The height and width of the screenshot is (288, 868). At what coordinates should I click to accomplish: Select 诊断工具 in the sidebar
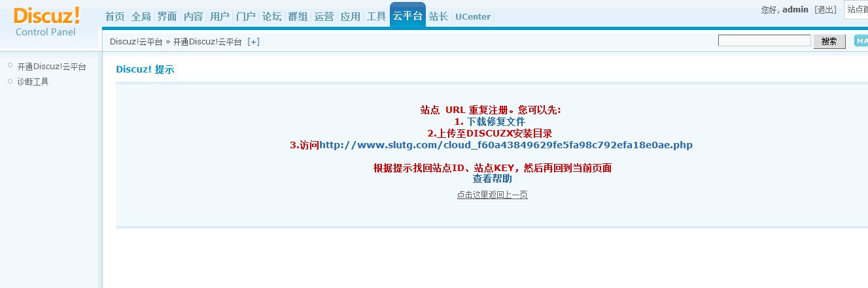click(x=33, y=82)
